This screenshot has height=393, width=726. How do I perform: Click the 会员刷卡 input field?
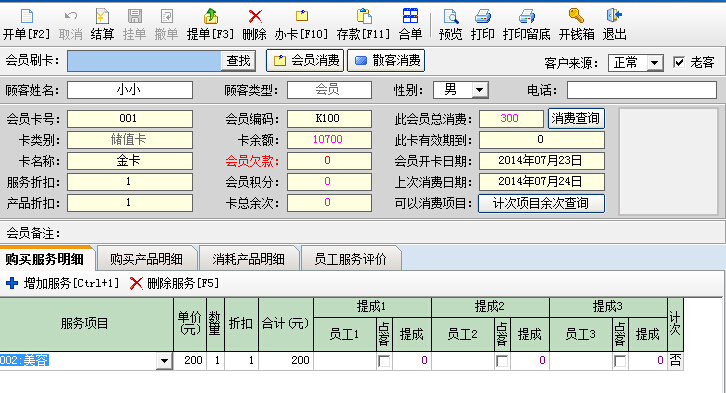144,61
